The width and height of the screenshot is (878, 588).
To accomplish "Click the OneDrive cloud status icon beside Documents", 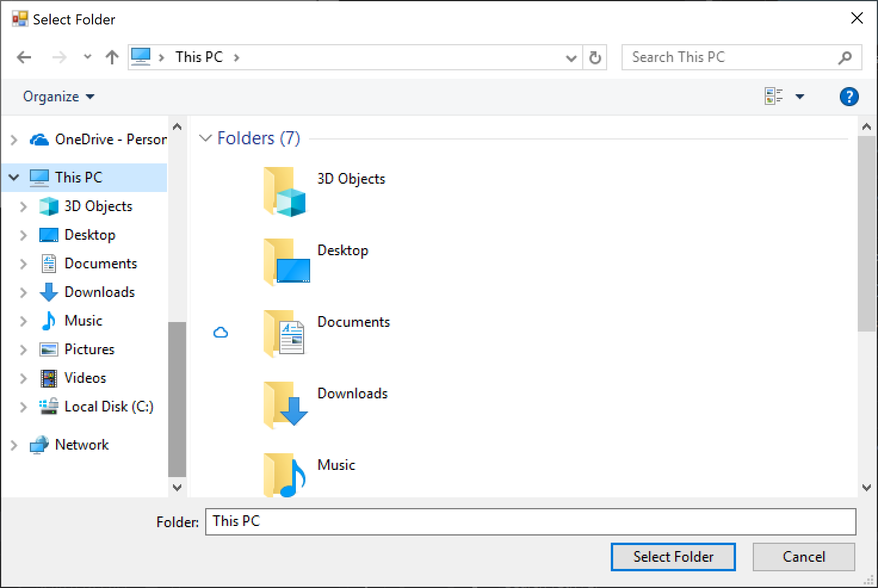I will point(221,332).
